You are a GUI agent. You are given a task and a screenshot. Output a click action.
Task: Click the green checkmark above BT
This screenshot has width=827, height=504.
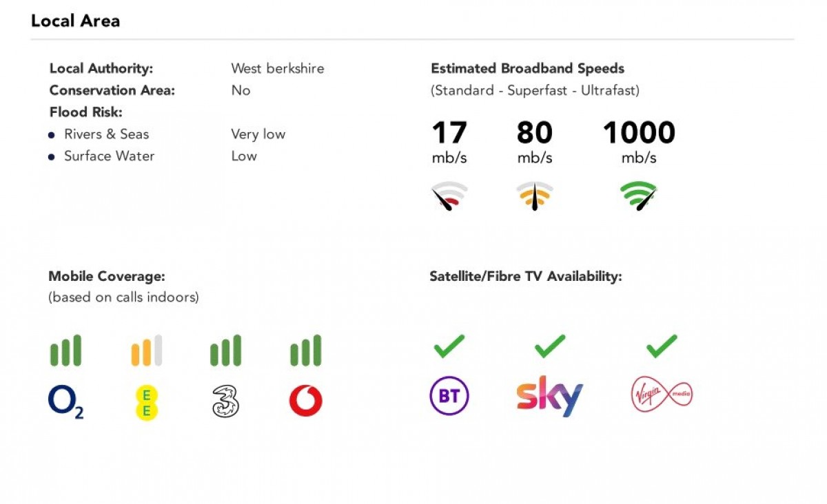pyautogui.click(x=449, y=346)
